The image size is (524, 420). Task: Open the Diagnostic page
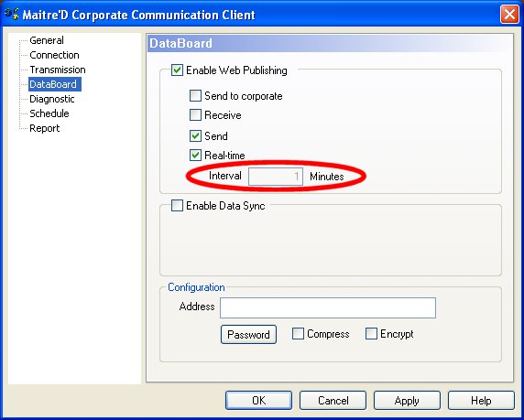(52, 99)
